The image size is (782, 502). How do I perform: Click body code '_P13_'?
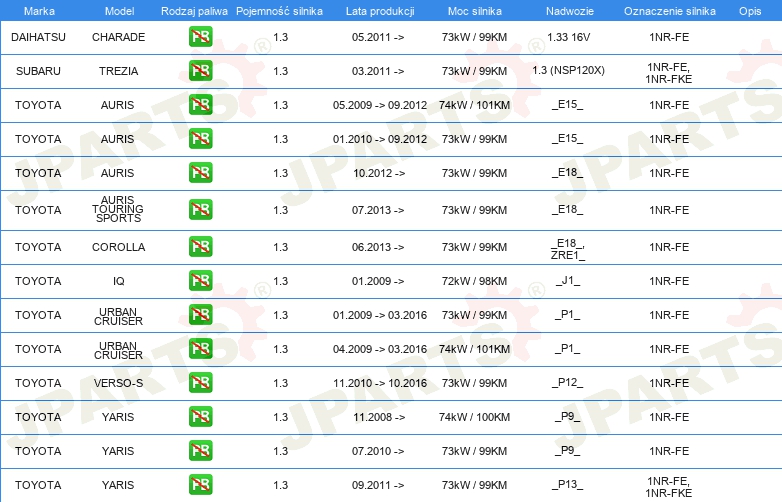click(568, 484)
